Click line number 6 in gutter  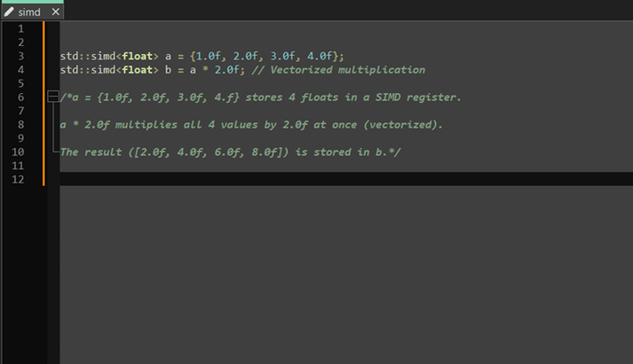point(20,97)
